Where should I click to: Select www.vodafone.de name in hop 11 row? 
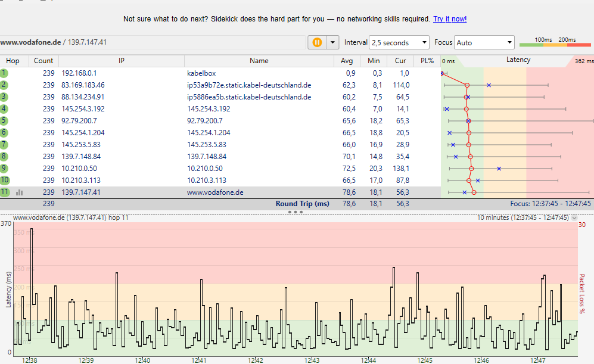click(215, 192)
